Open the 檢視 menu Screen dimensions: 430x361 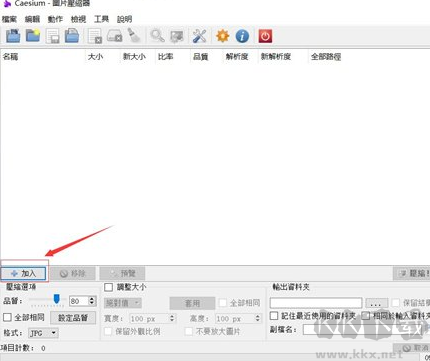[78, 19]
